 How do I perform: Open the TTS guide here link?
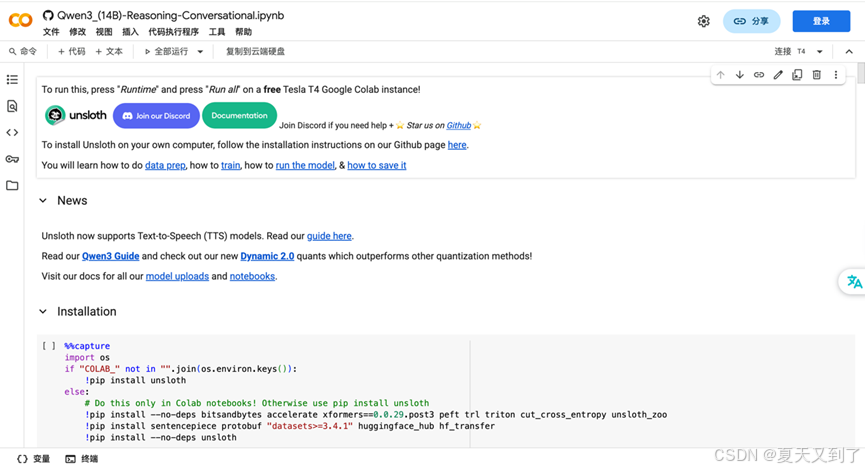click(329, 236)
